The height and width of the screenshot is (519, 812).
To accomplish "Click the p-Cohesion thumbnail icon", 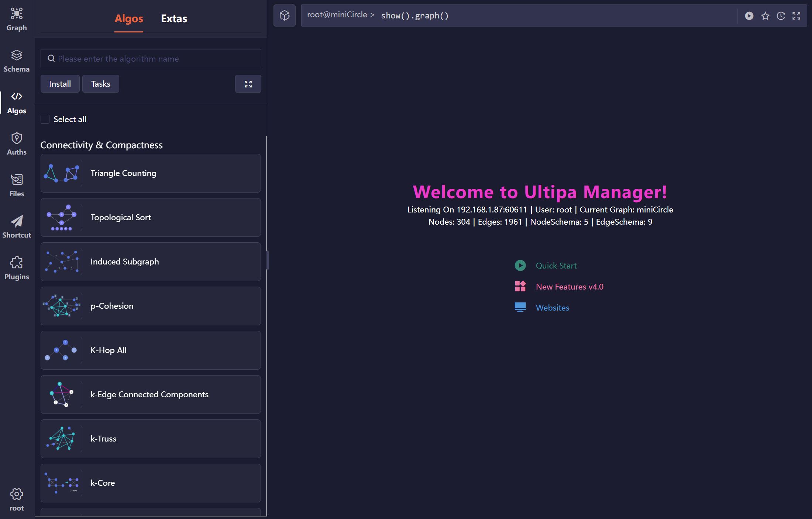I will pyautogui.click(x=62, y=306).
